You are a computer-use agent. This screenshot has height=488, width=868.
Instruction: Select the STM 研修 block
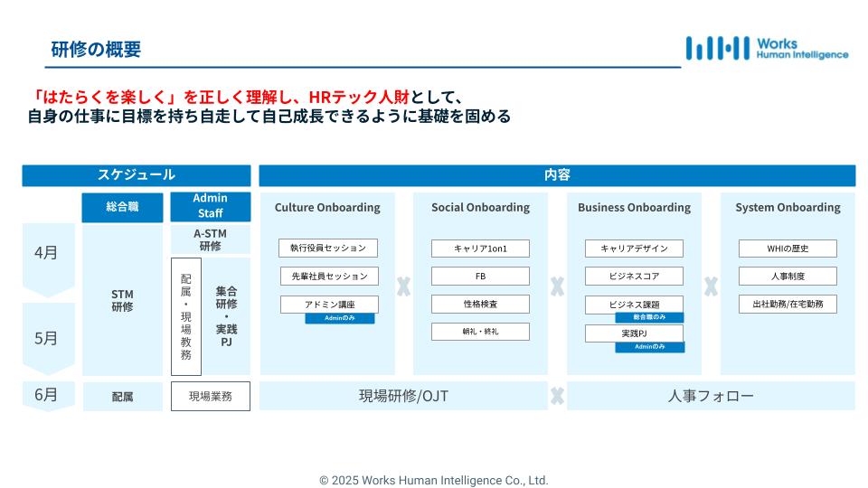tap(122, 300)
